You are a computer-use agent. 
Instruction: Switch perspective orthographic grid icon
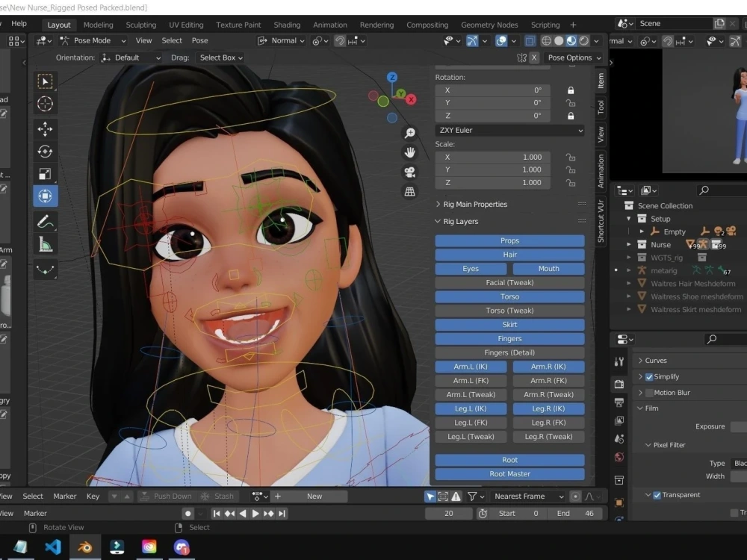(x=409, y=191)
